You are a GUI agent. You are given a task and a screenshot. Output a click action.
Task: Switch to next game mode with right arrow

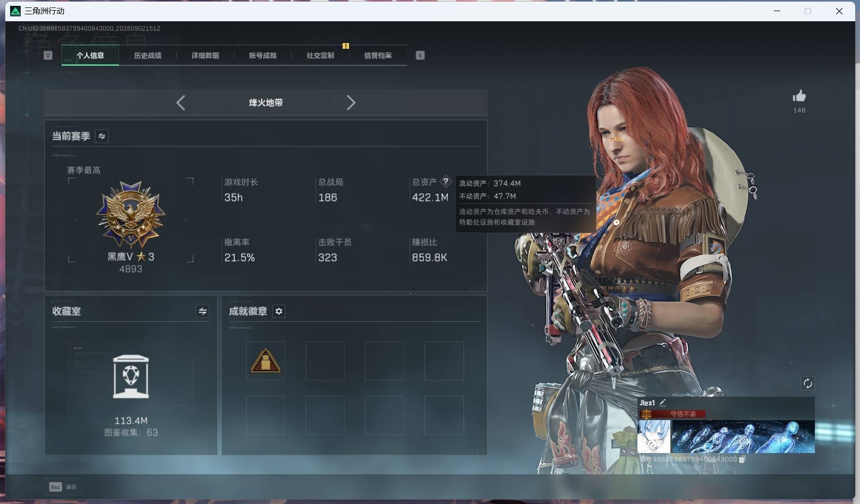(351, 102)
